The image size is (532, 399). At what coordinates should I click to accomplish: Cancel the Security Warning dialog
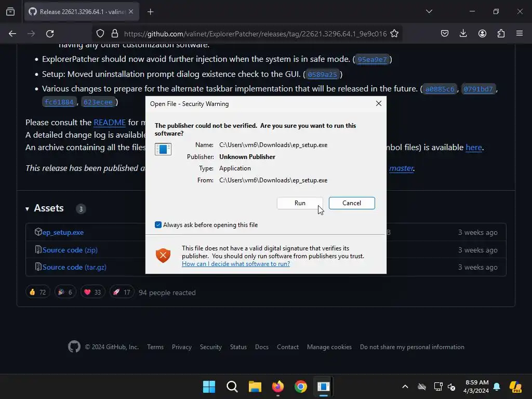tap(352, 203)
